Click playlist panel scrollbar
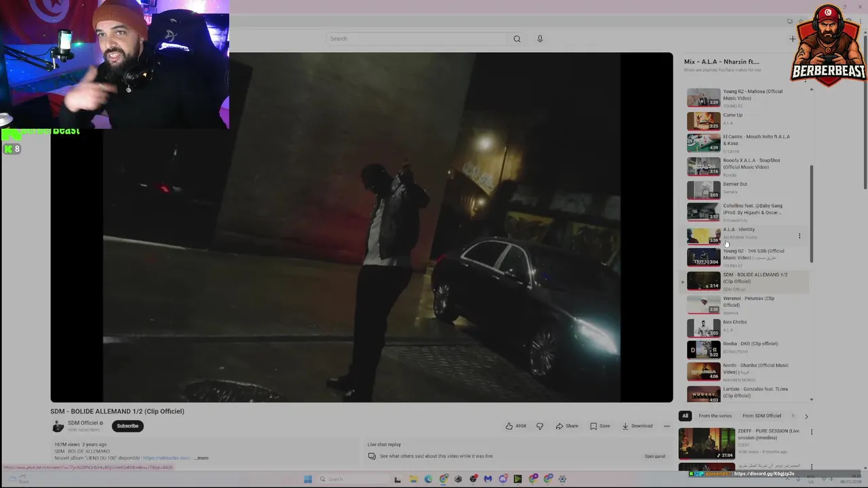Image resolution: width=868 pixels, height=488 pixels. point(811,213)
